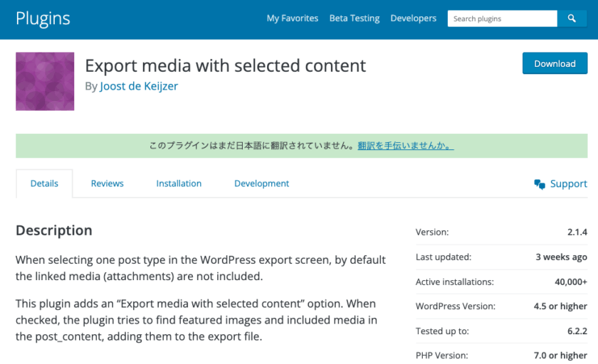Click the '4.5 or higher' value
The width and height of the screenshot is (598, 364).
[x=560, y=306]
